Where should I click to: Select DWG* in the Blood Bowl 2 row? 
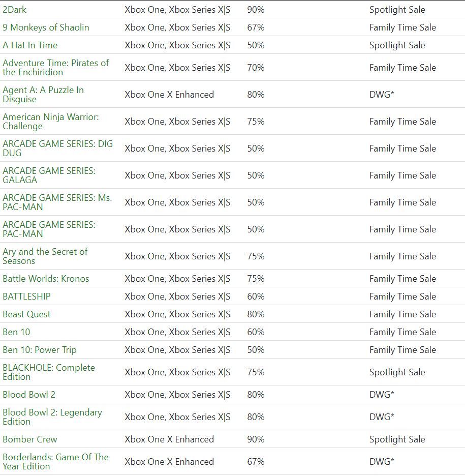click(x=382, y=395)
